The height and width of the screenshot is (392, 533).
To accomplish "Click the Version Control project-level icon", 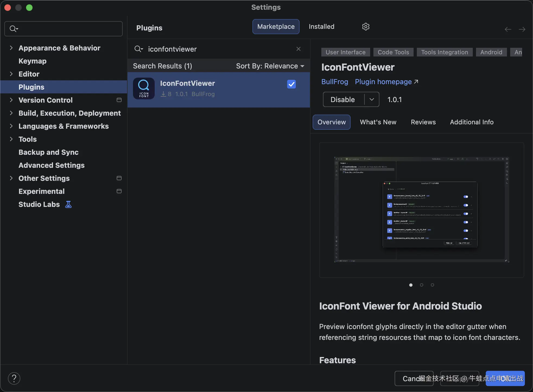I will (x=119, y=100).
